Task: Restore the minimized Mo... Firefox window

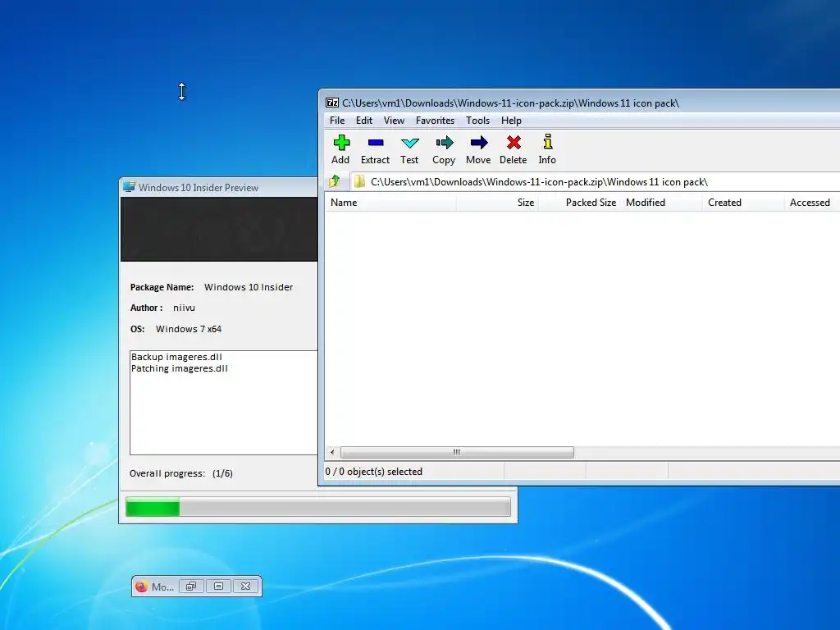Action: click(x=191, y=586)
